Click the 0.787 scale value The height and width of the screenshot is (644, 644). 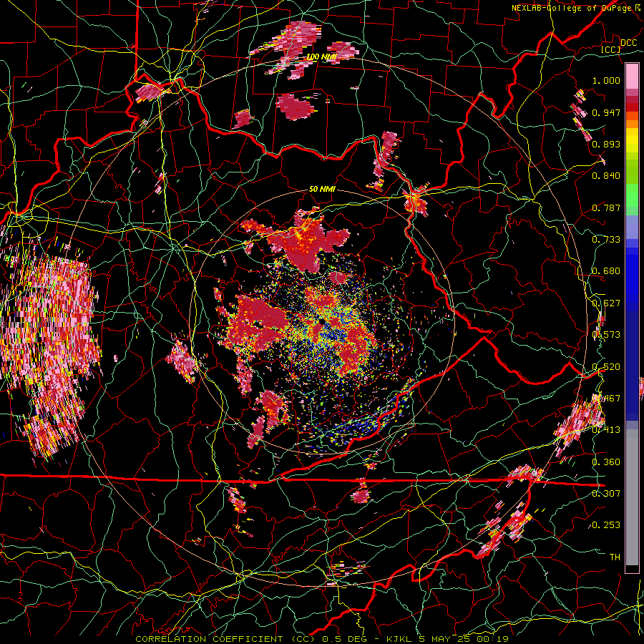click(x=606, y=208)
